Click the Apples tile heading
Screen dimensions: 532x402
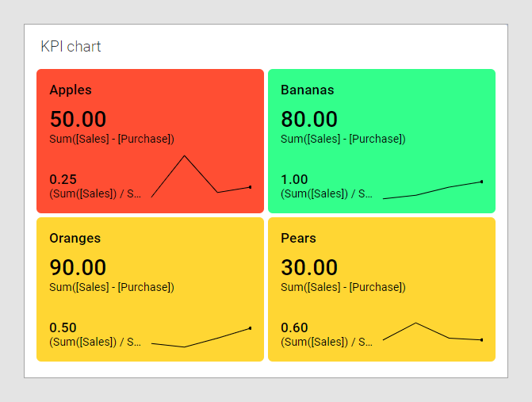click(x=71, y=90)
